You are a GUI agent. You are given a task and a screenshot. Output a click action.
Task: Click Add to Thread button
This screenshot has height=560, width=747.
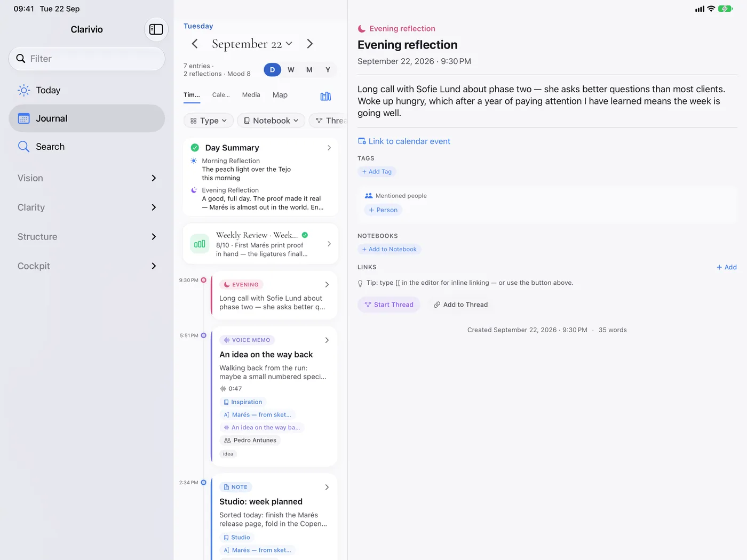pyautogui.click(x=460, y=305)
